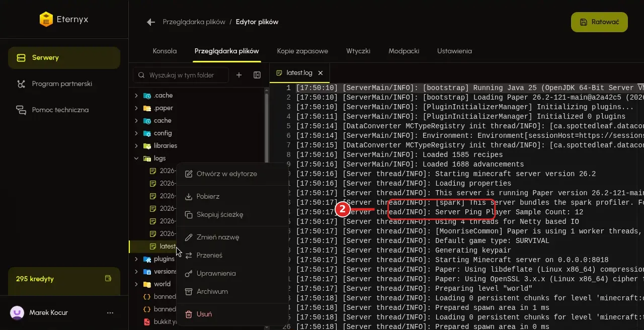Open the Wtyczki tab
Image resolution: width=644 pixels, height=330 pixels.
click(x=358, y=51)
